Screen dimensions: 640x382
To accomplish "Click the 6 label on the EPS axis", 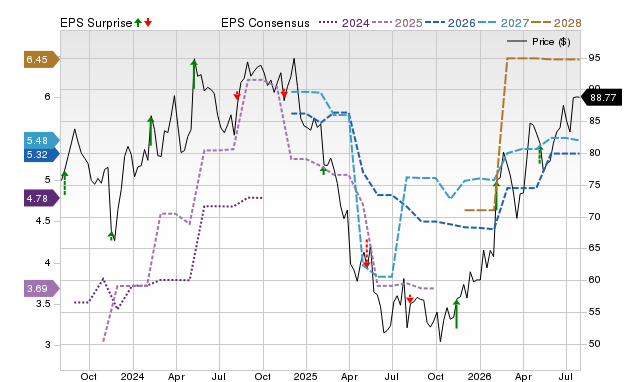I will (x=48, y=97).
